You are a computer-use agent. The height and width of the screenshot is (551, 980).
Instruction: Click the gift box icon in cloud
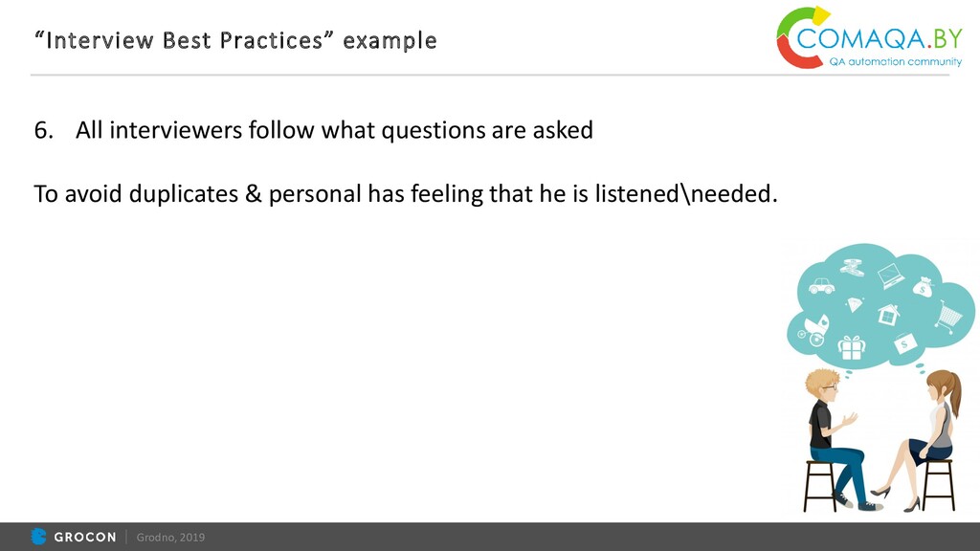[851, 347]
